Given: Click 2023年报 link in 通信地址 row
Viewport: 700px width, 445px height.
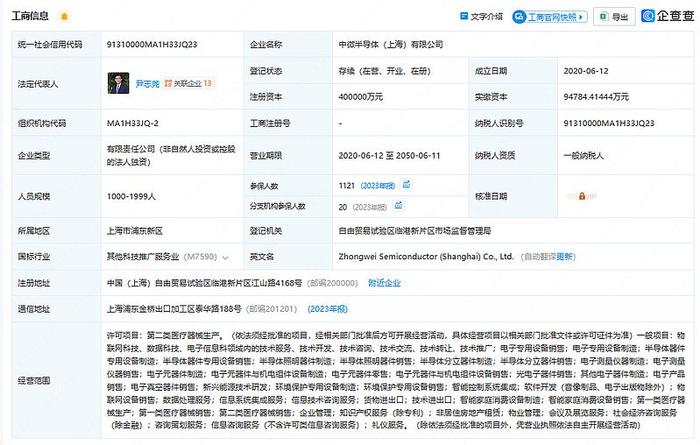Looking at the screenshot, I should click(327, 309).
